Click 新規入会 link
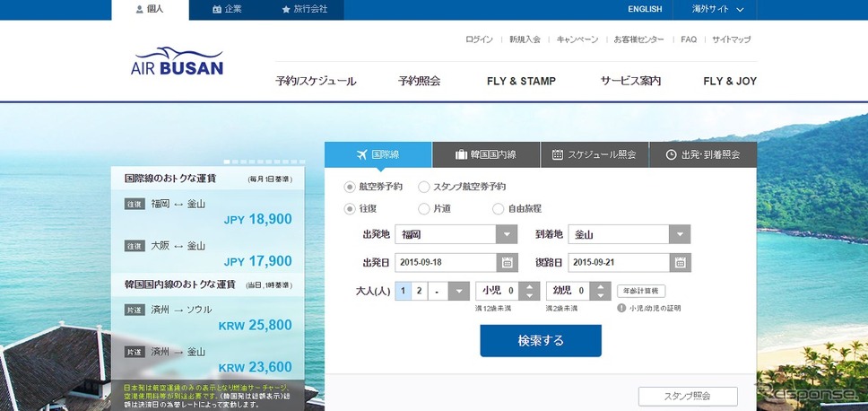The image size is (868, 411). 525,39
